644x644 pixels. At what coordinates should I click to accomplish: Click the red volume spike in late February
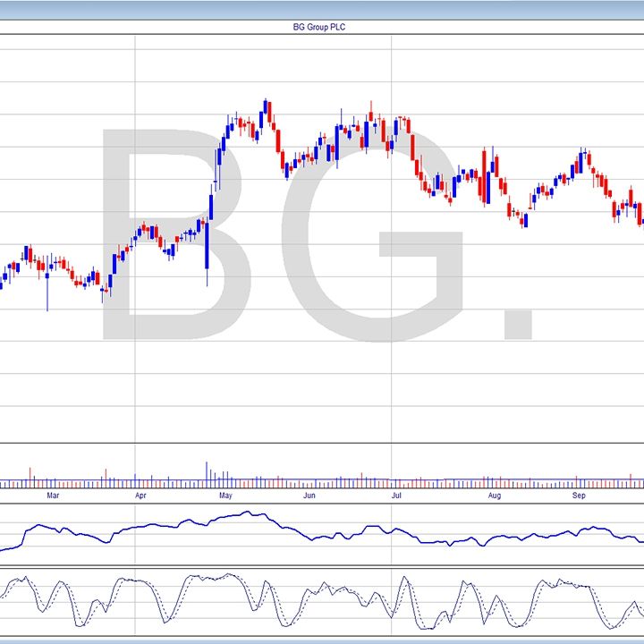30,476
